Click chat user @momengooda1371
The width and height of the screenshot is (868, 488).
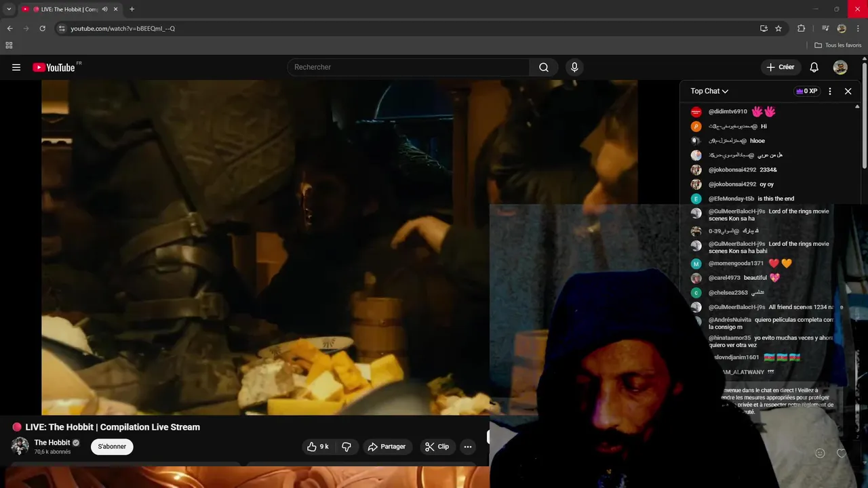(736, 264)
